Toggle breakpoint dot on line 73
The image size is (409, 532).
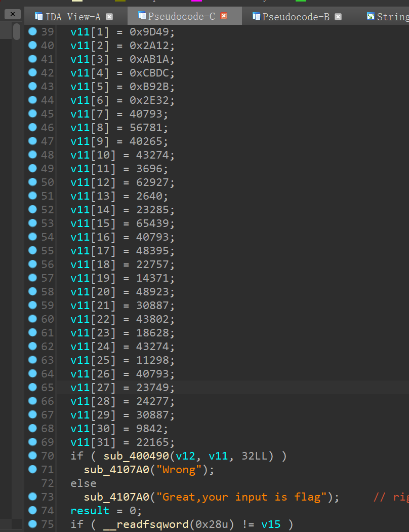[33, 497]
